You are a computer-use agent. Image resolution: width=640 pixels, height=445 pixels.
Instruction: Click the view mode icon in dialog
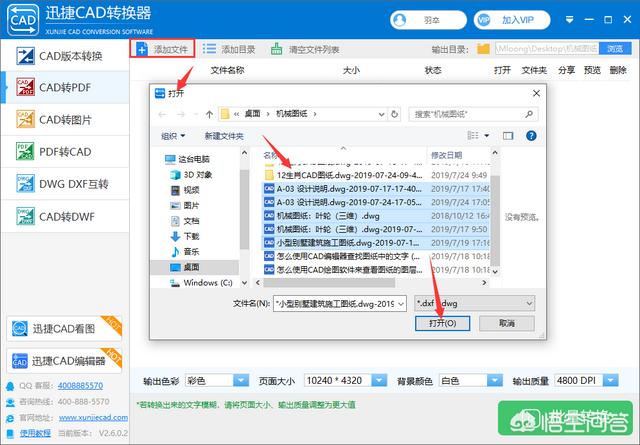pos(473,136)
